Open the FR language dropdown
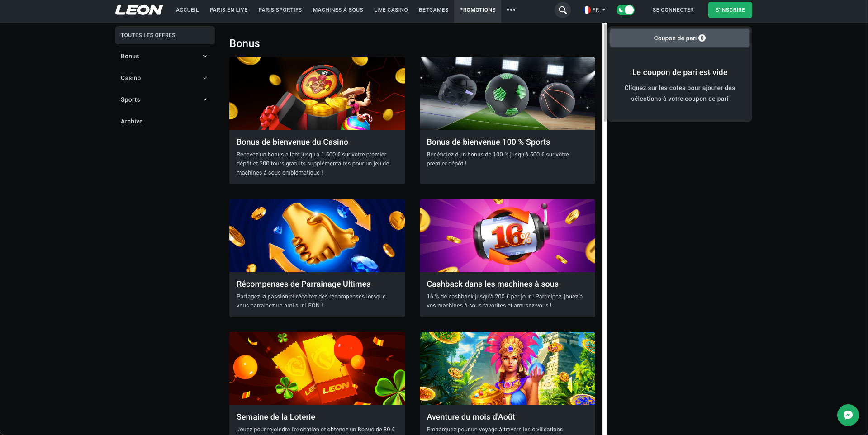Image resolution: width=868 pixels, height=435 pixels. click(x=595, y=10)
